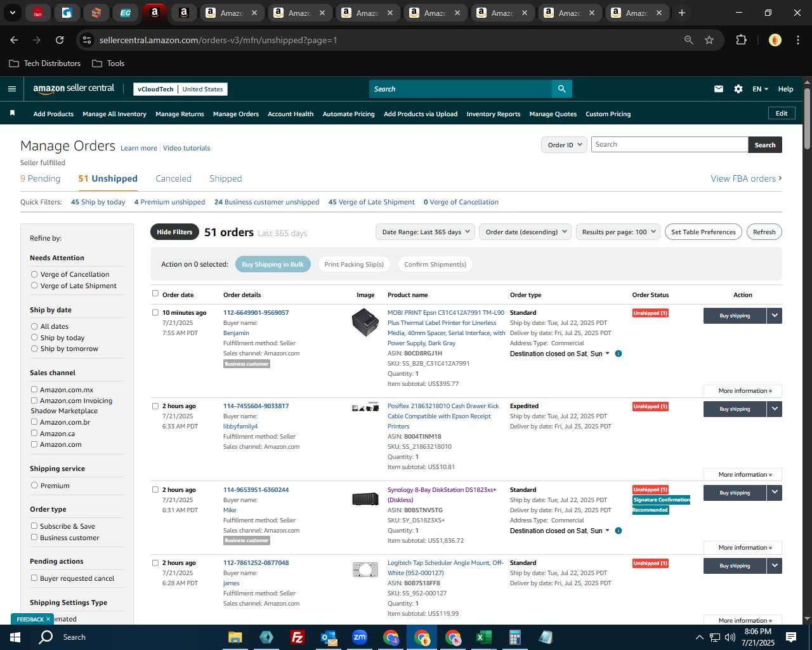Open Outlook from the taskbar
This screenshot has height=650, width=812.
point(329,637)
